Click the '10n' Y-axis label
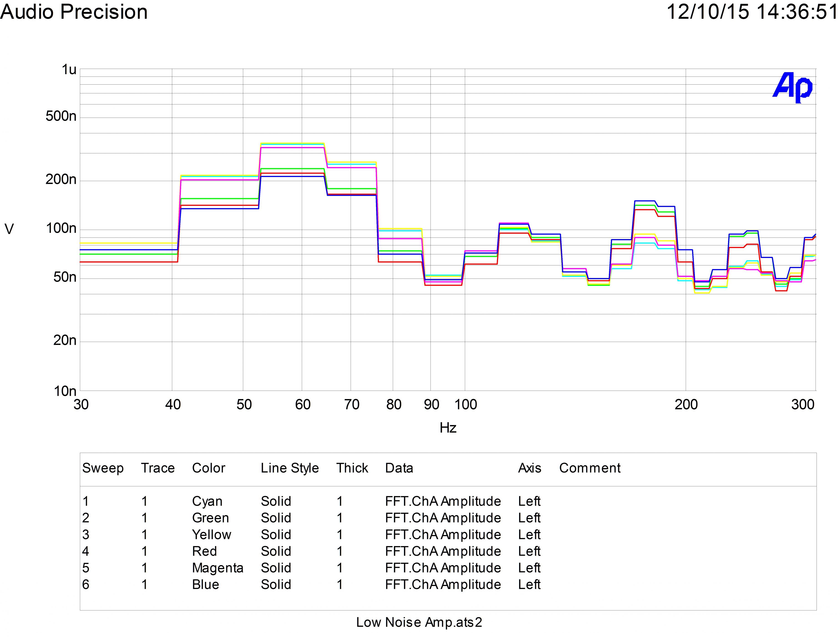Image resolution: width=840 pixels, height=637 pixels. tap(65, 391)
